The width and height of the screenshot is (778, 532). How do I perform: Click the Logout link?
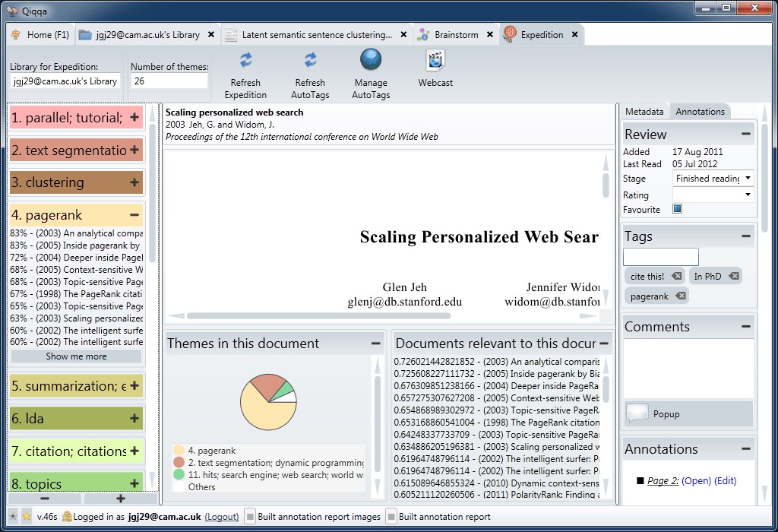click(x=221, y=517)
